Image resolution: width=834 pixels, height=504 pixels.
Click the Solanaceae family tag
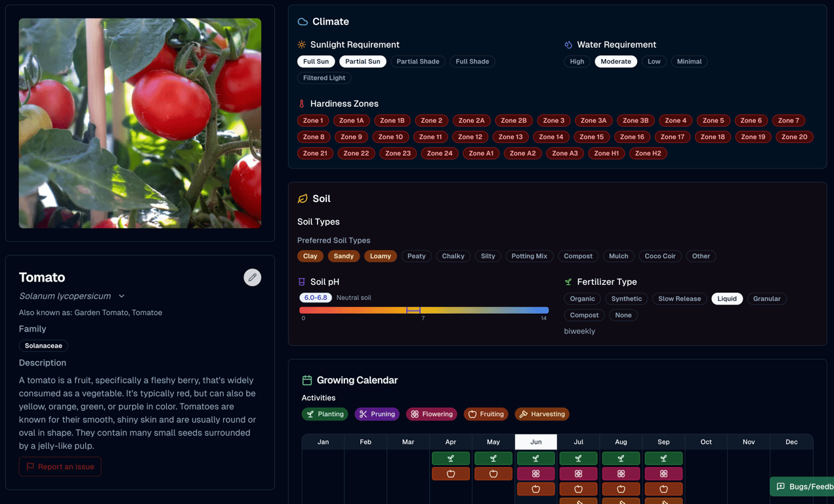coord(43,346)
